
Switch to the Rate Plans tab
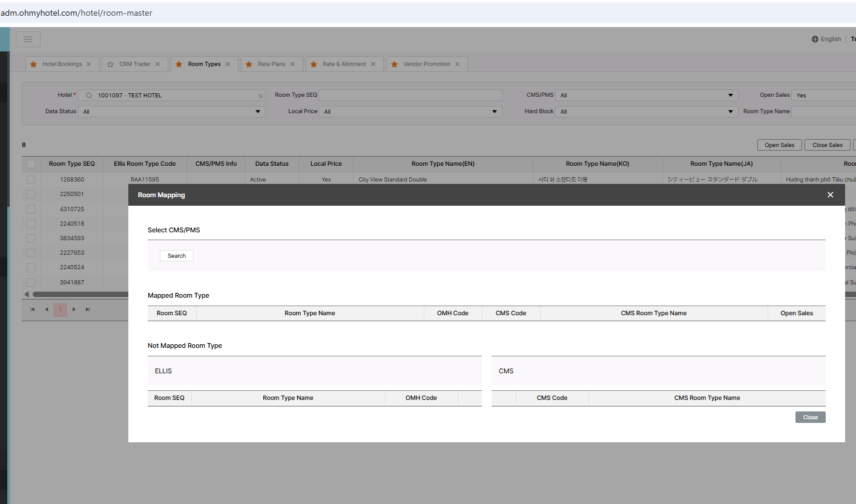(x=271, y=64)
